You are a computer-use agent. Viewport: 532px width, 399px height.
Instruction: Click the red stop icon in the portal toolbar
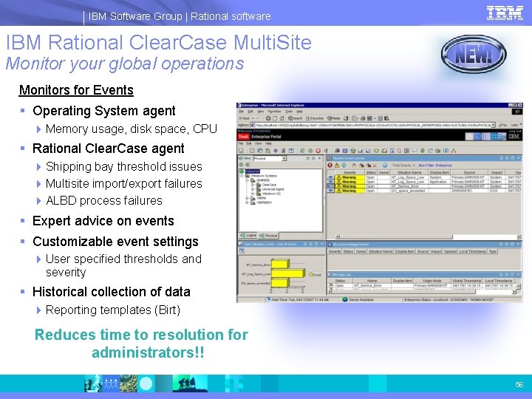318,151
